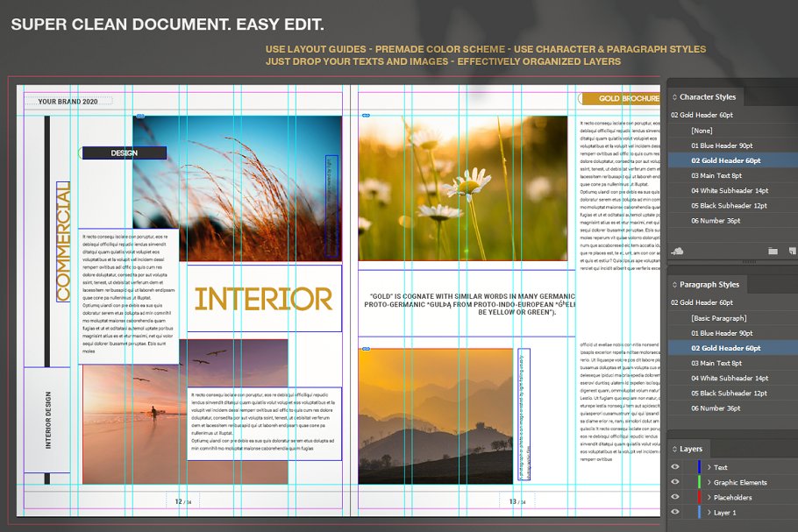Expand the Placeholders layer tree

(709, 497)
